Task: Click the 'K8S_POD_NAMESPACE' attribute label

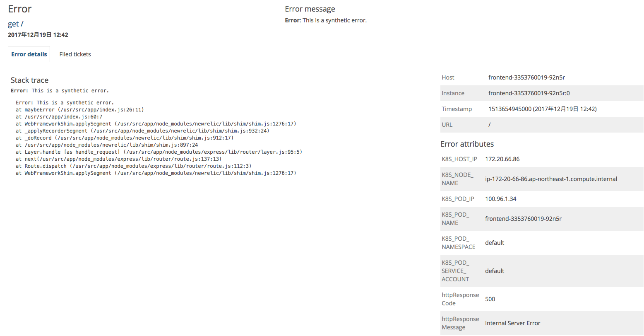Action: (459, 243)
